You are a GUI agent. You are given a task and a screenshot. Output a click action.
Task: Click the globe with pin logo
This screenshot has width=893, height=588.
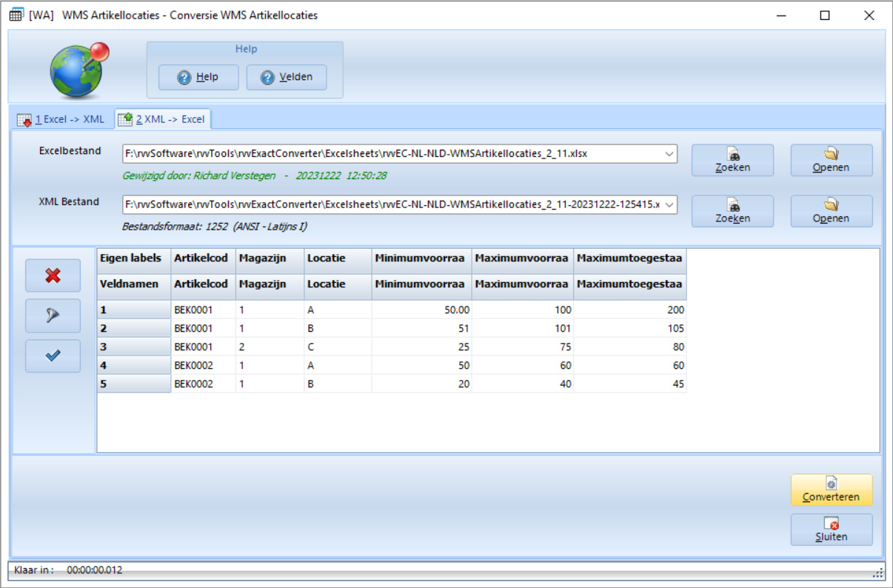click(78, 70)
